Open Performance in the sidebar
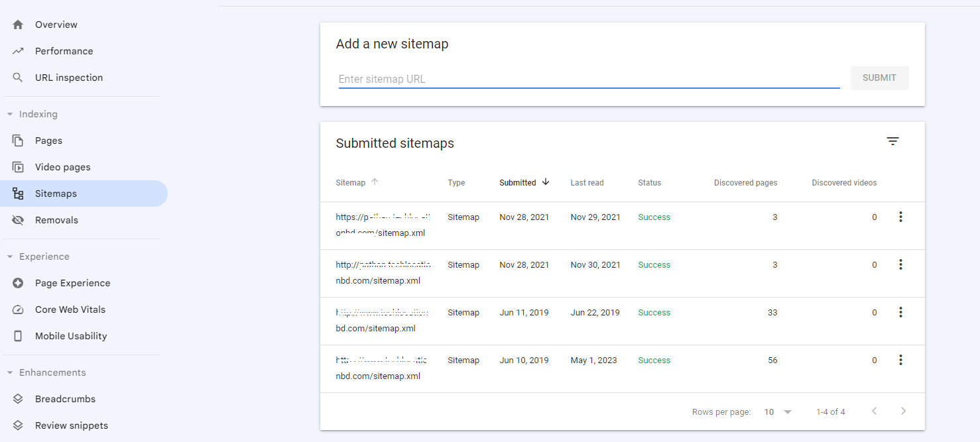The image size is (980, 442). click(x=64, y=51)
